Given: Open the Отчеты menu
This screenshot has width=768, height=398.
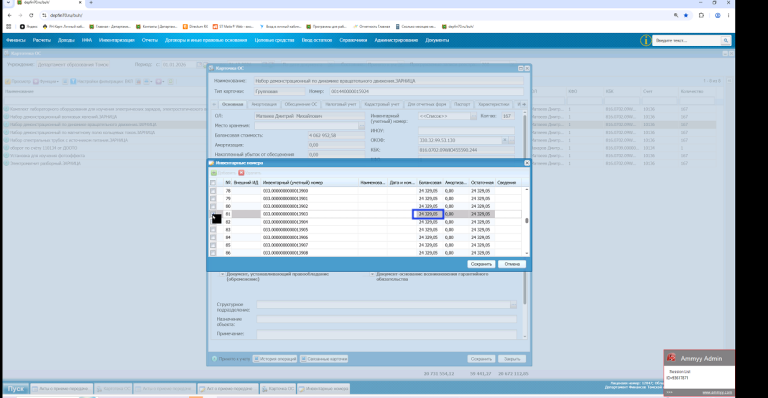Looking at the screenshot, I should [x=150, y=40].
